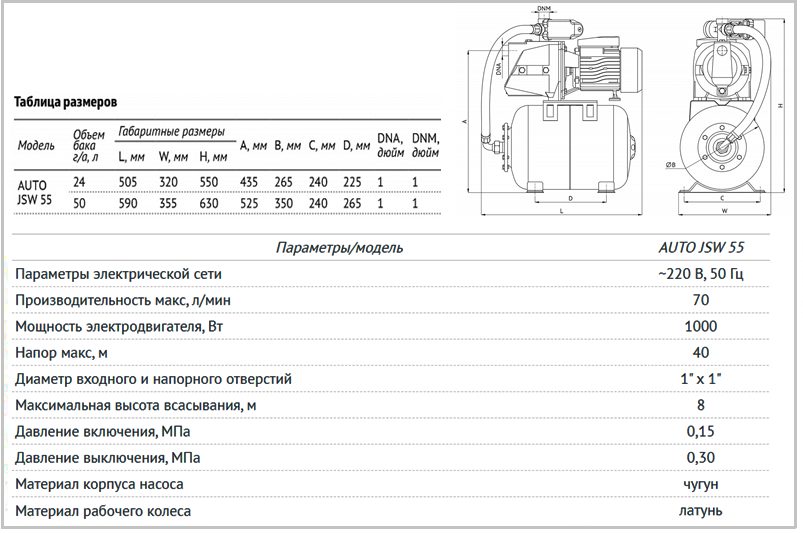
Task: Click width value 320
Action: tap(168, 182)
